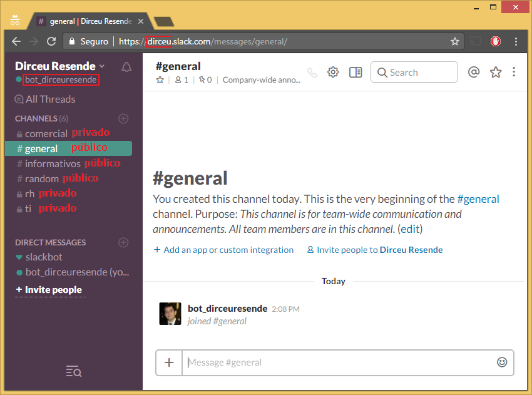Start a call with phone icon
Viewport: 532px width, 395px height.
[x=312, y=72]
